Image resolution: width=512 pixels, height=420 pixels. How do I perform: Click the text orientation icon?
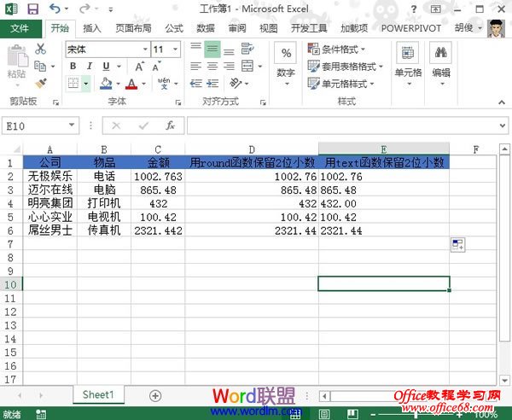[x=236, y=84]
